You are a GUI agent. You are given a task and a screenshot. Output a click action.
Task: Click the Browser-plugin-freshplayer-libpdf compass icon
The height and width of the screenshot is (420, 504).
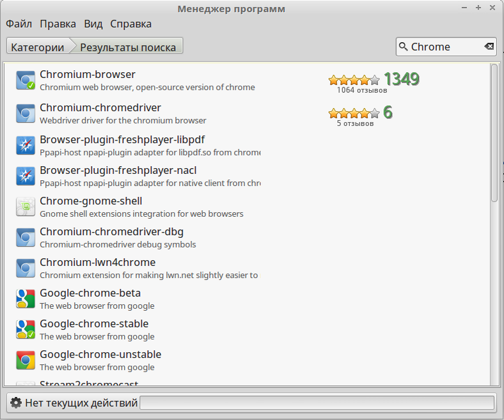click(26, 145)
